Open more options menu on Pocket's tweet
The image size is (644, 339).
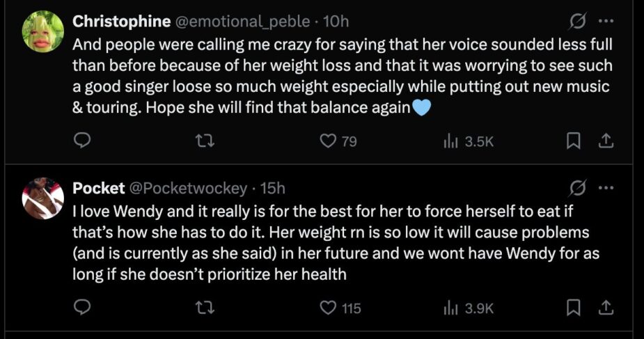606,187
